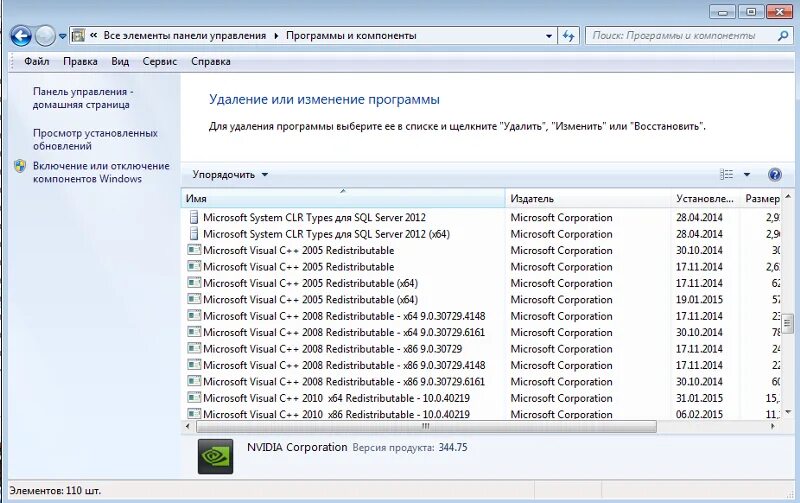
Task: Click the "Все элементы панели управления" breadcrumb
Action: [x=185, y=36]
